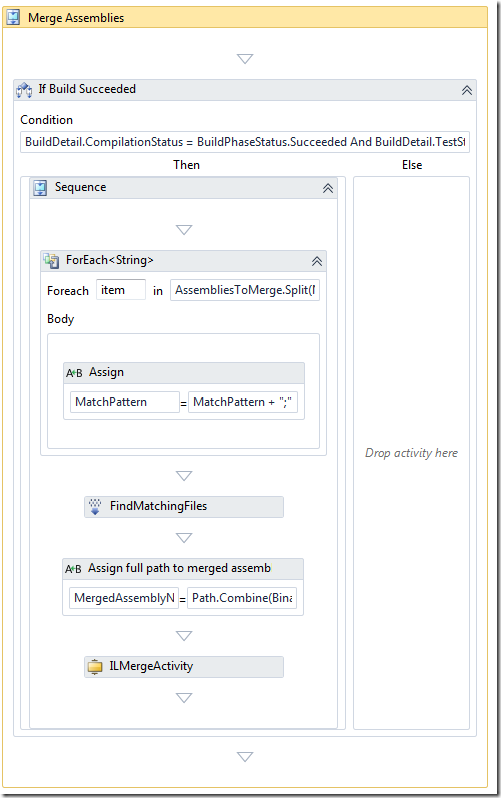Viewport: 501px width, 798px height.
Task: Collapse the ForEach<String> activity
Action: 317,262
